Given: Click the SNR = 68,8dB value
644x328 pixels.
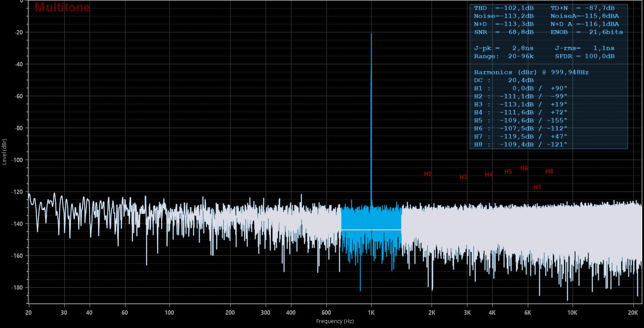Looking at the screenshot, I should (x=503, y=32).
